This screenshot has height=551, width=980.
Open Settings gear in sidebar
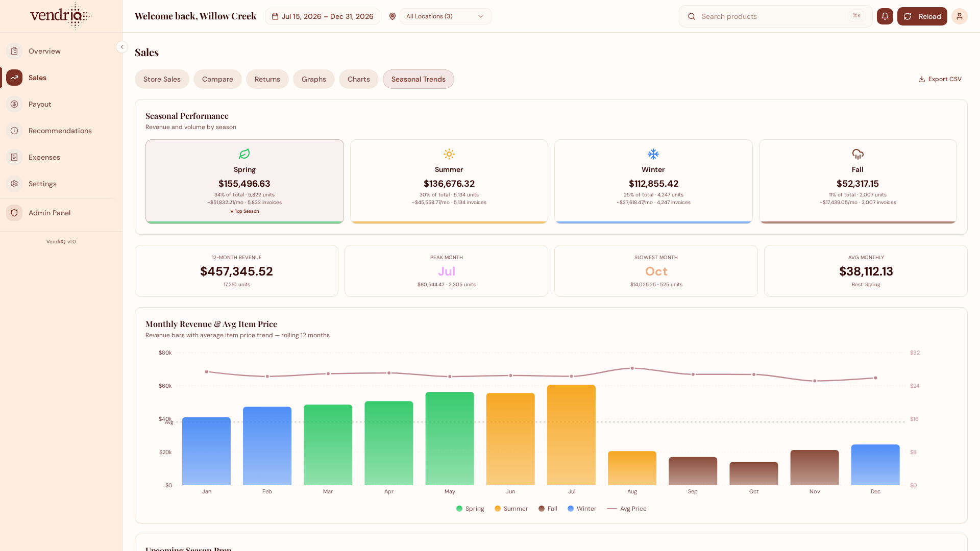(14, 184)
